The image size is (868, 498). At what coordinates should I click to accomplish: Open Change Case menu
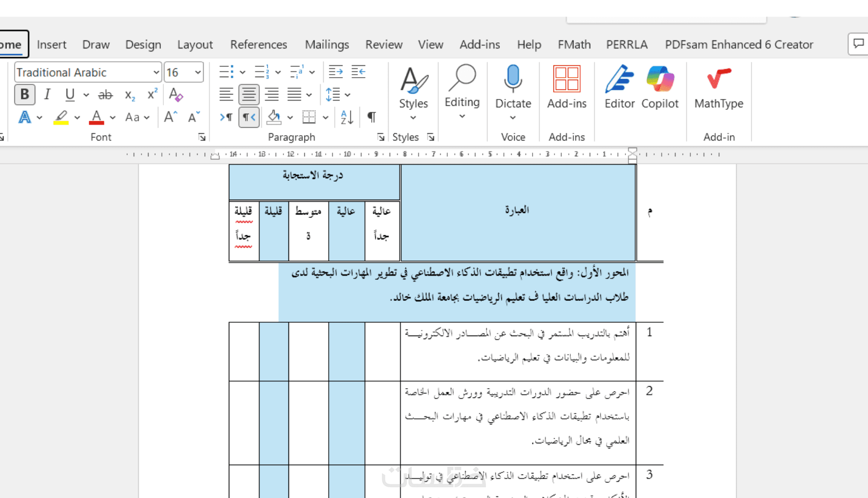click(137, 117)
